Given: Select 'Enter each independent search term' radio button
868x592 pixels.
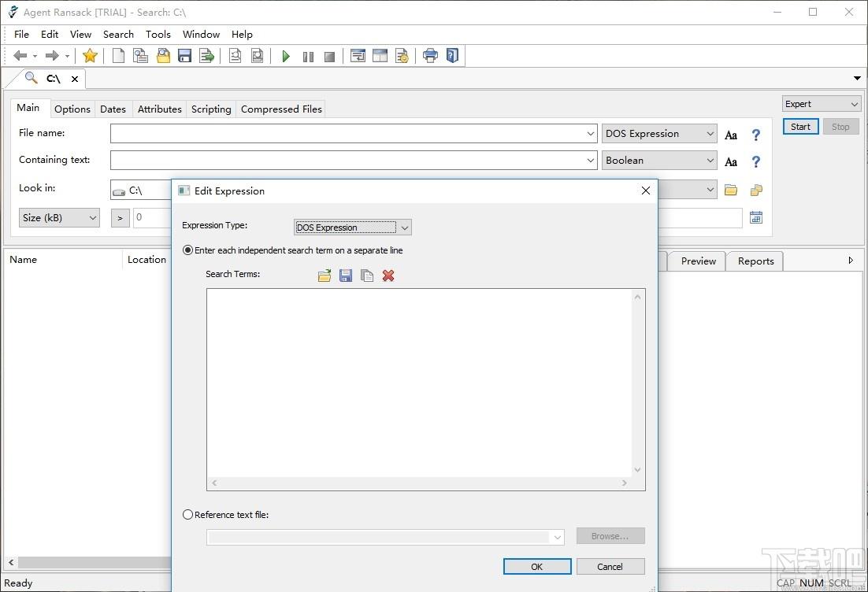Looking at the screenshot, I should pos(187,250).
